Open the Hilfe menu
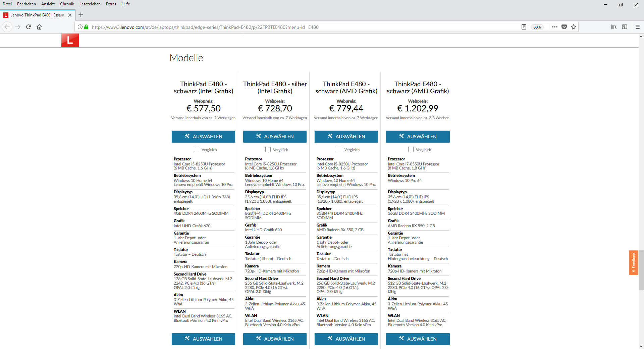Image resolution: width=644 pixels, height=349 pixels. (125, 4)
